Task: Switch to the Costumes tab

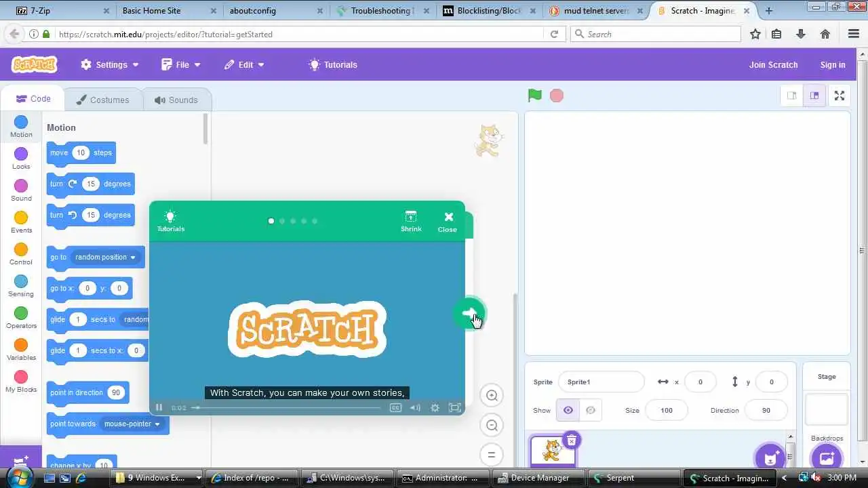Action: pyautogui.click(x=102, y=100)
